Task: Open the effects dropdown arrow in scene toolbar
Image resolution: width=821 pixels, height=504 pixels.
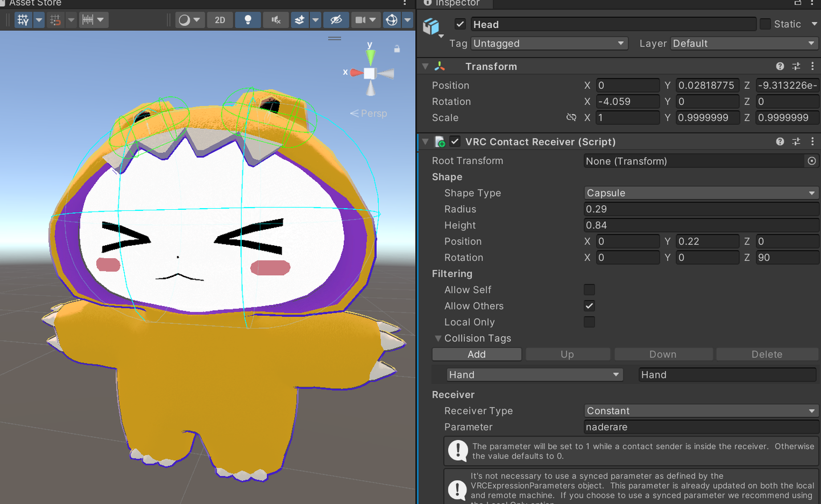Action: pos(315,20)
